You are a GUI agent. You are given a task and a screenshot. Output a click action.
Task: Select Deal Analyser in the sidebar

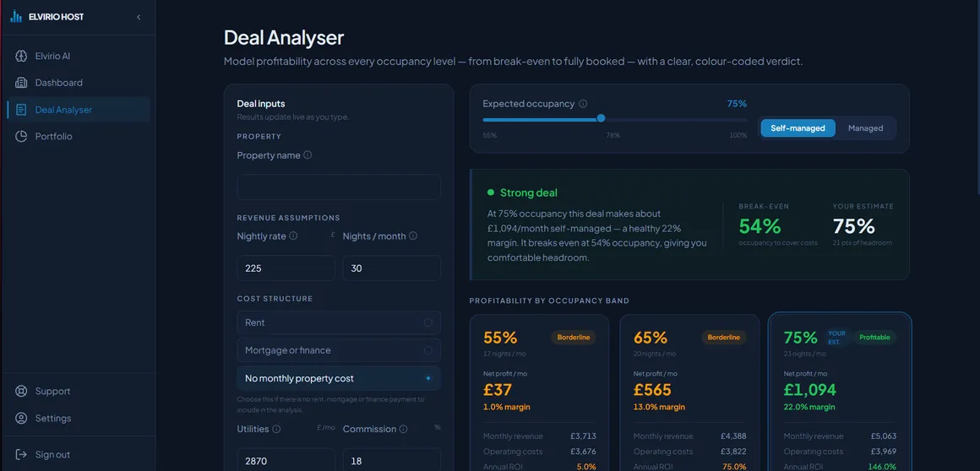[x=79, y=110]
